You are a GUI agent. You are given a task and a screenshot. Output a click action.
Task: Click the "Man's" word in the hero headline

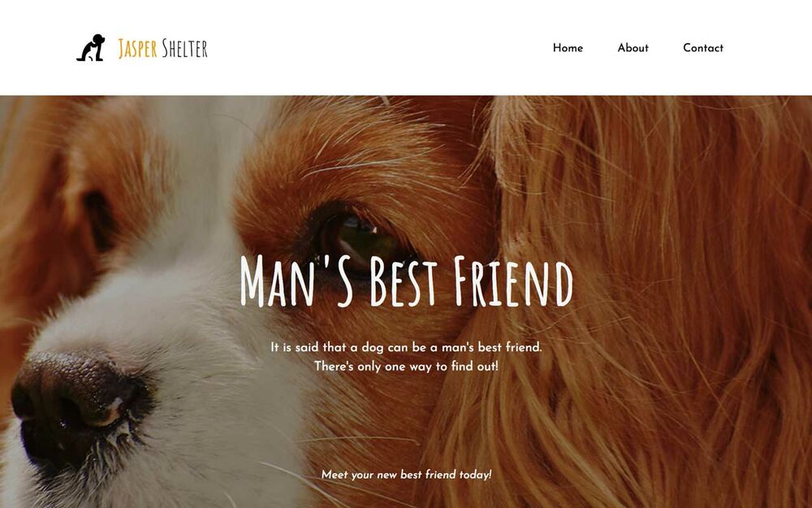tap(296, 281)
